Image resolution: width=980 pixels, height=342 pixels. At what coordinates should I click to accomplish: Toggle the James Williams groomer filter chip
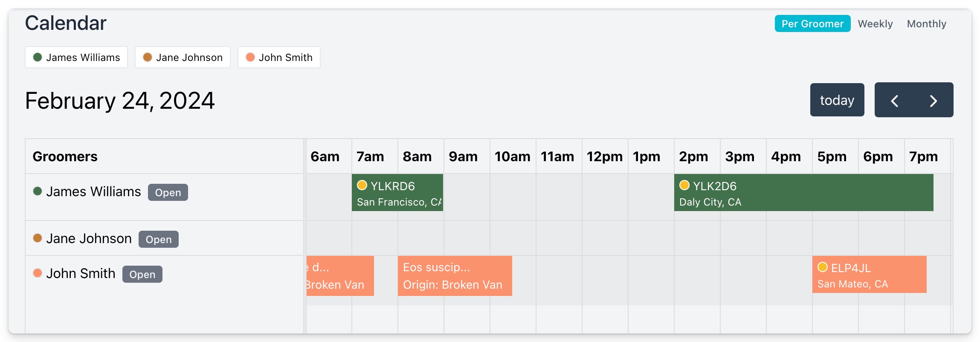coord(76,57)
